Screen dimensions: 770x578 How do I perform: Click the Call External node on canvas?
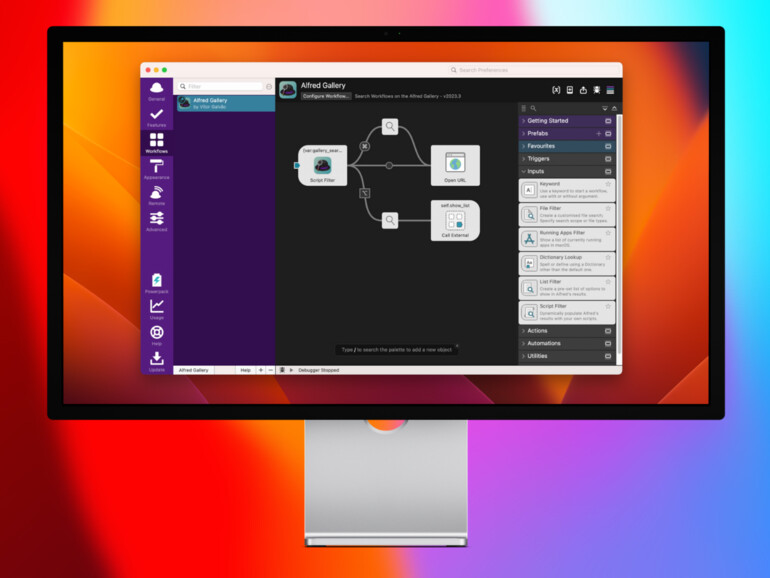pyautogui.click(x=455, y=220)
